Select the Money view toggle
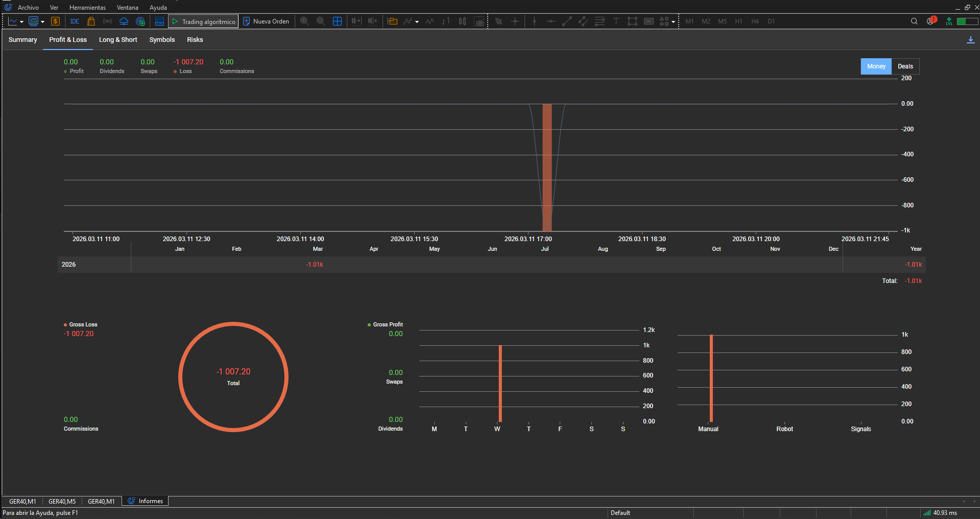Screen dimensions: 980x519 (x=876, y=66)
